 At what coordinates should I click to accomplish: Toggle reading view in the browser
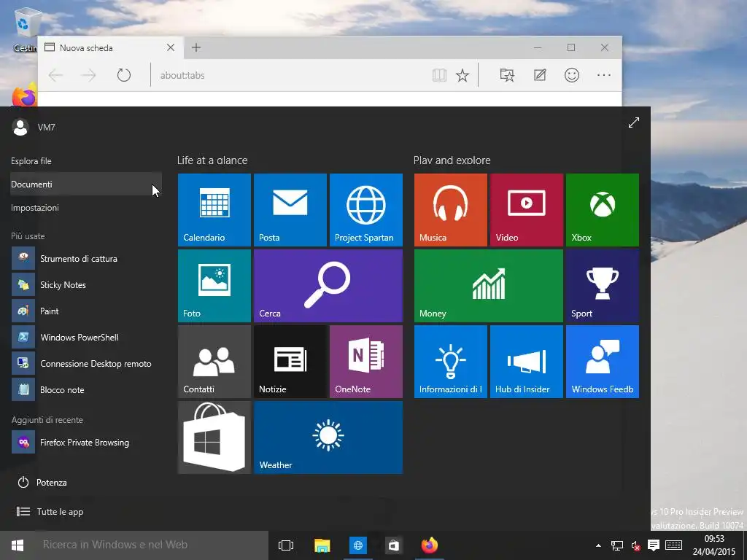pos(439,75)
